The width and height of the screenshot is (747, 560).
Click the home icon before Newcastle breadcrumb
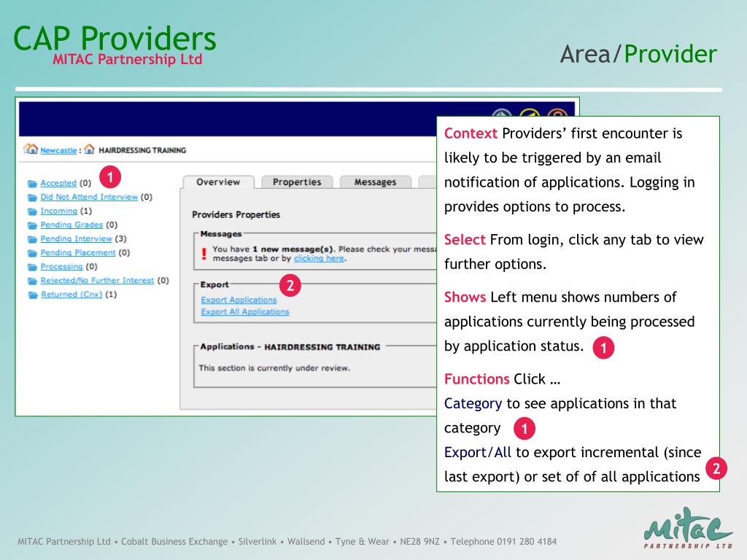[x=31, y=149]
